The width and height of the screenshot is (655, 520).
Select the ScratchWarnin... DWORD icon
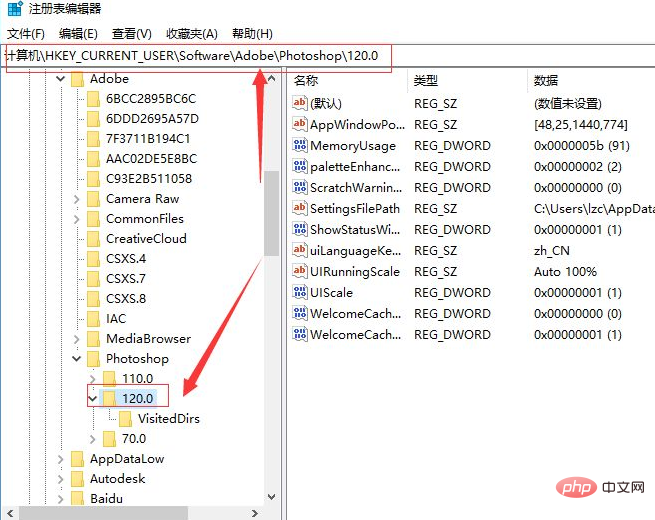(300, 187)
